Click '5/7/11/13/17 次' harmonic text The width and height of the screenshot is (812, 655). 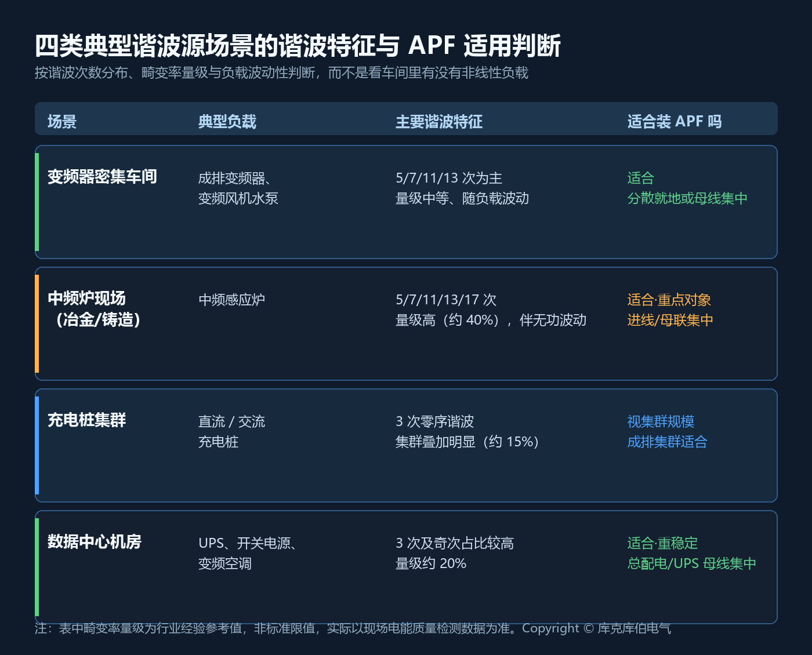coord(446,300)
